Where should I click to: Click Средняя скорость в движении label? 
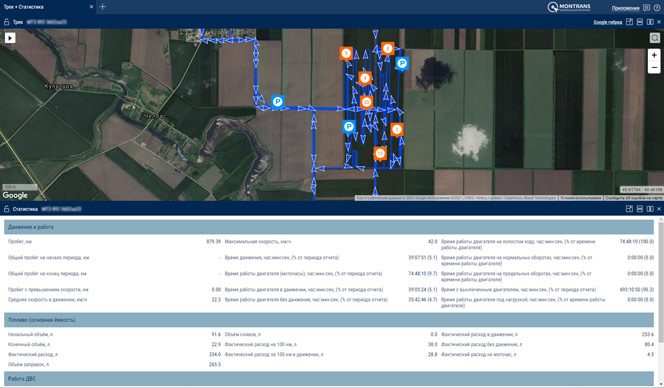[x=47, y=299]
